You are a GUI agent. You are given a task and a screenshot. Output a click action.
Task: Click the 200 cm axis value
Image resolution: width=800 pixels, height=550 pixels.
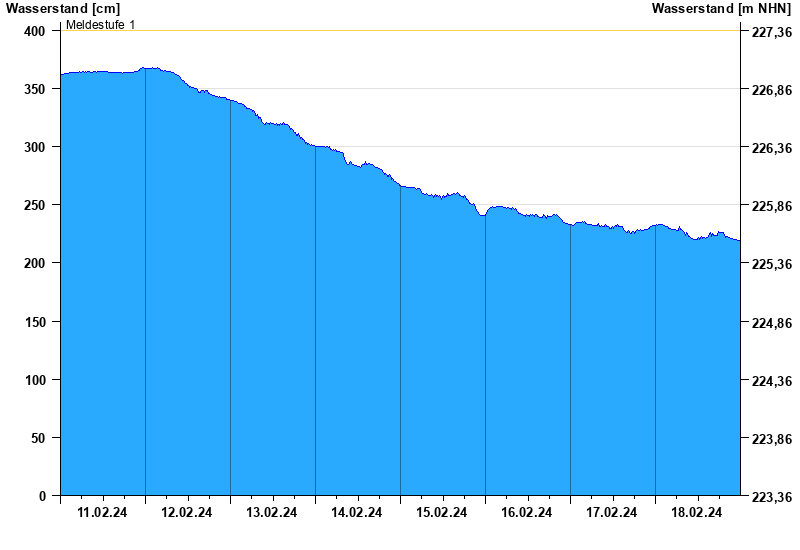click(x=35, y=263)
